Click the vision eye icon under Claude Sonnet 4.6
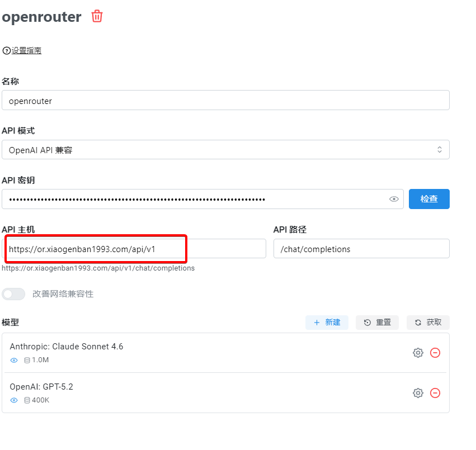This screenshot has height=450, width=476. pos(14,360)
